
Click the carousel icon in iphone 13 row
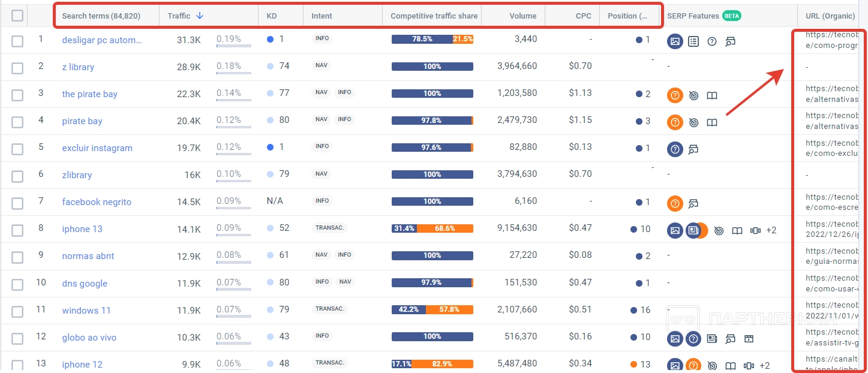tap(756, 231)
